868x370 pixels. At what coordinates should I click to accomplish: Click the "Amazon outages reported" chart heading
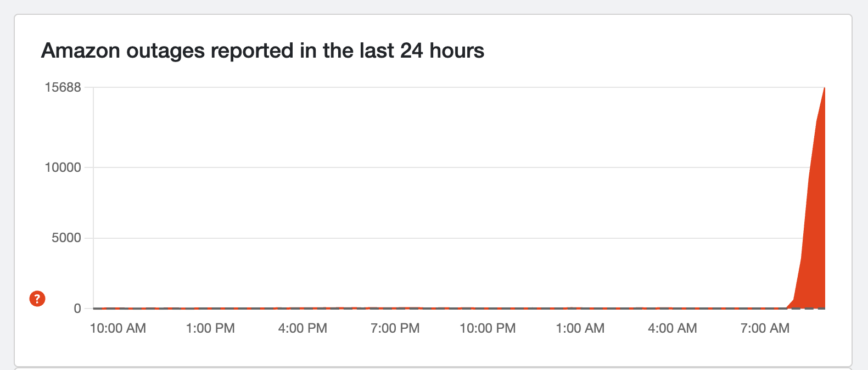262,51
